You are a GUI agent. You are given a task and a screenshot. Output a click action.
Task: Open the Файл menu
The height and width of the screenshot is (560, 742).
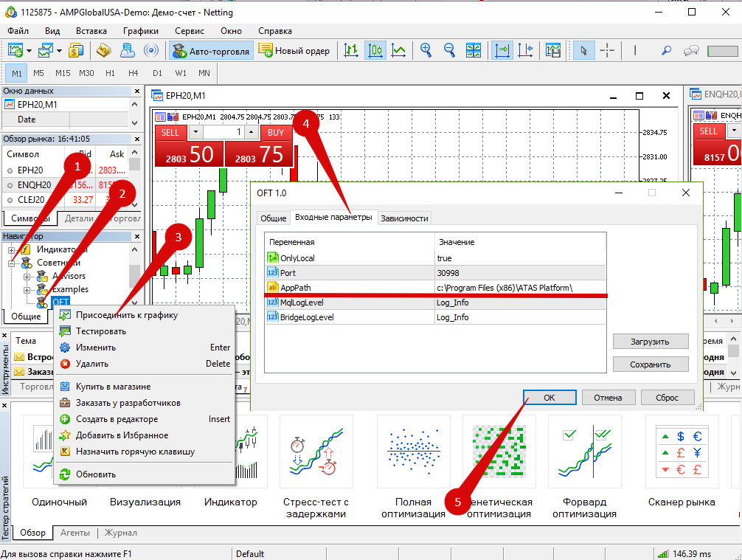click(x=18, y=31)
